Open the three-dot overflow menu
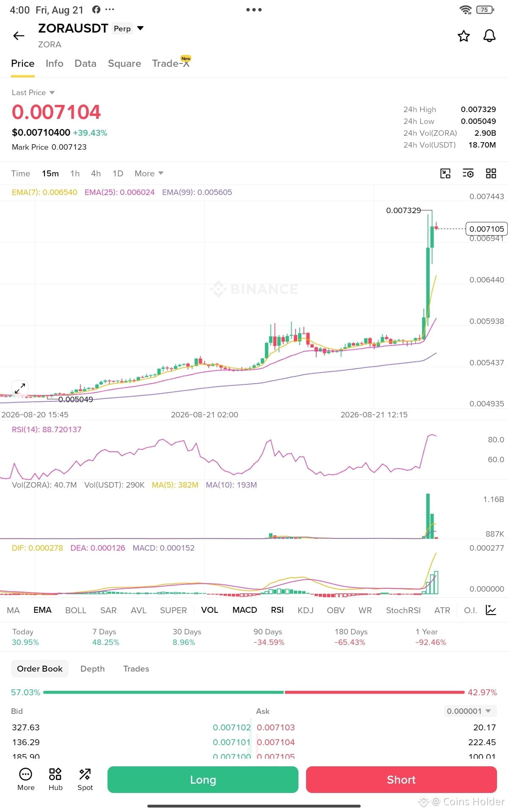 (254, 9)
